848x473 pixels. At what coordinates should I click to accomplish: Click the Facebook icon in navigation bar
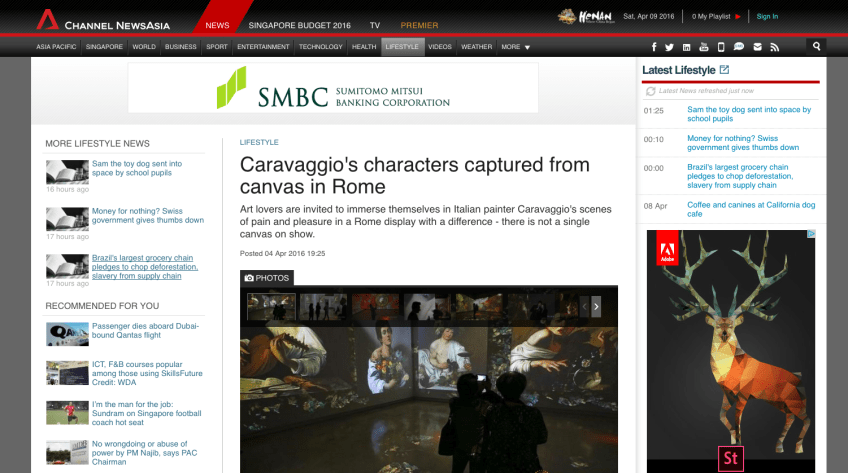(655, 47)
